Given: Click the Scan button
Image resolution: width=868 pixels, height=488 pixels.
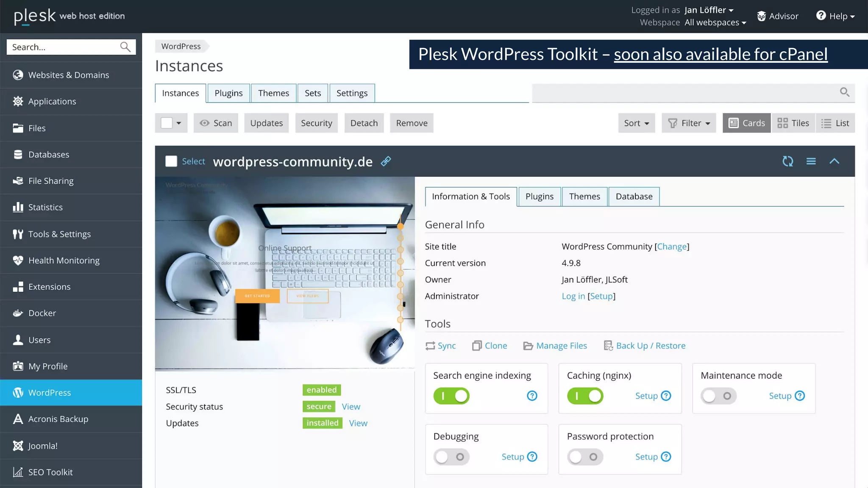Looking at the screenshot, I should 216,123.
